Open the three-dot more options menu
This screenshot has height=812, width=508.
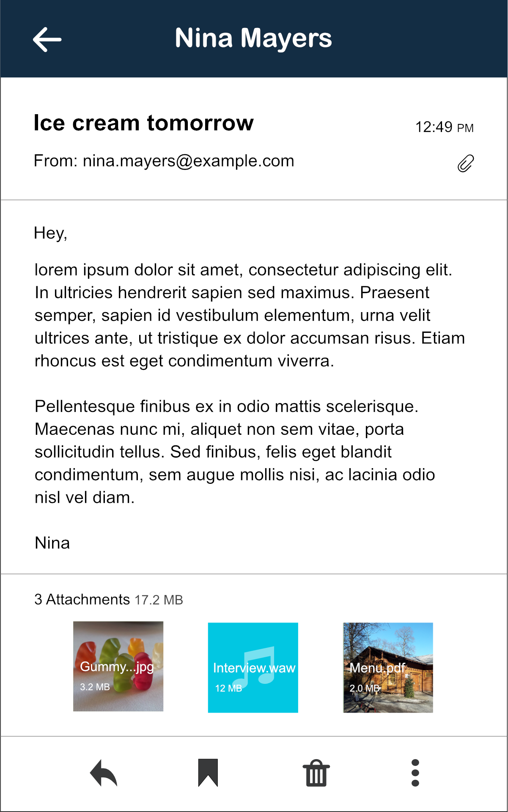point(415,773)
